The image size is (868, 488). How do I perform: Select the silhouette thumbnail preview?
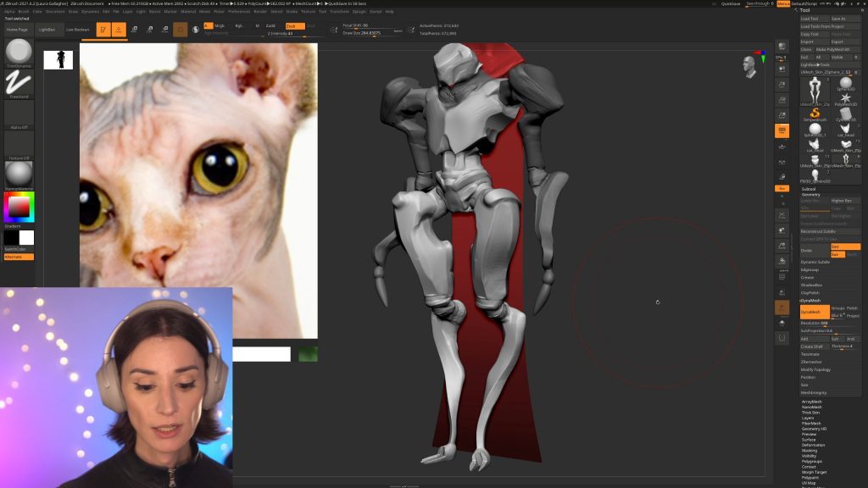coord(58,60)
